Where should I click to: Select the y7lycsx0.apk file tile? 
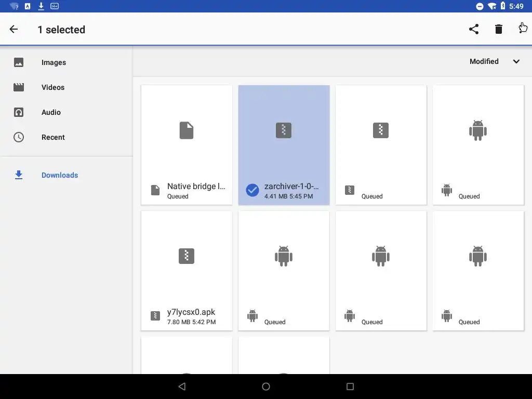coord(187,271)
